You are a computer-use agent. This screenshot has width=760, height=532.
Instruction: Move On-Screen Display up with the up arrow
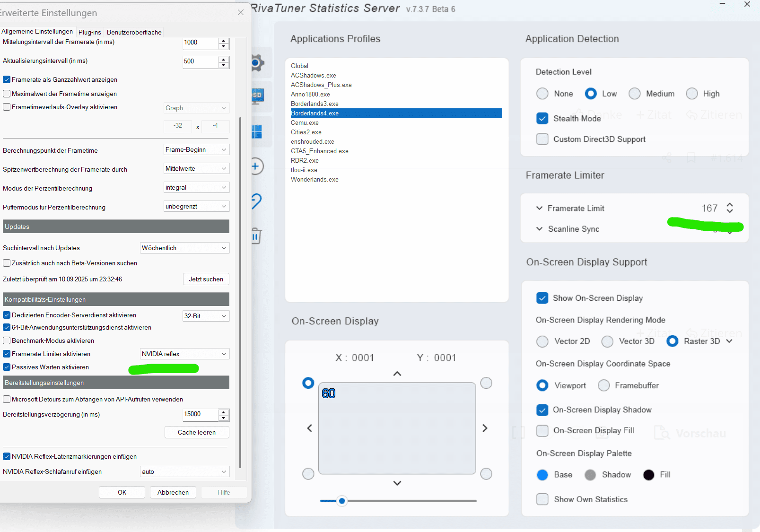[x=397, y=374]
